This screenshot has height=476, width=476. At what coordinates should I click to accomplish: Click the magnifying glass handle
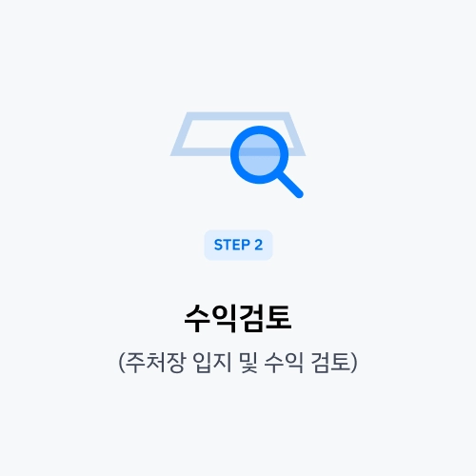290,185
